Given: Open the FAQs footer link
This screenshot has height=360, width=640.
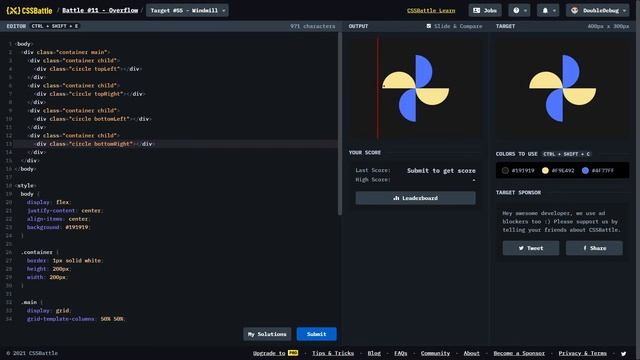Looking at the screenshot, I should (x=400, y=353).
